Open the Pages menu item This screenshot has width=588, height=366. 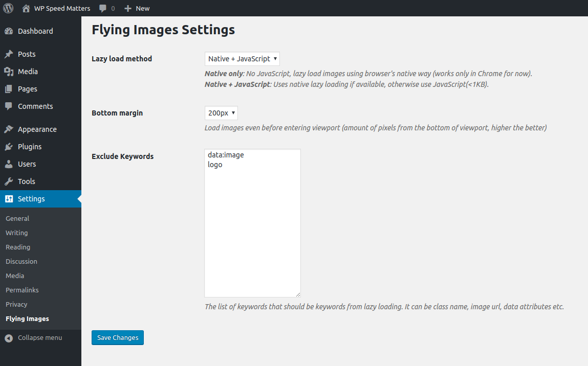pos(27,89)
